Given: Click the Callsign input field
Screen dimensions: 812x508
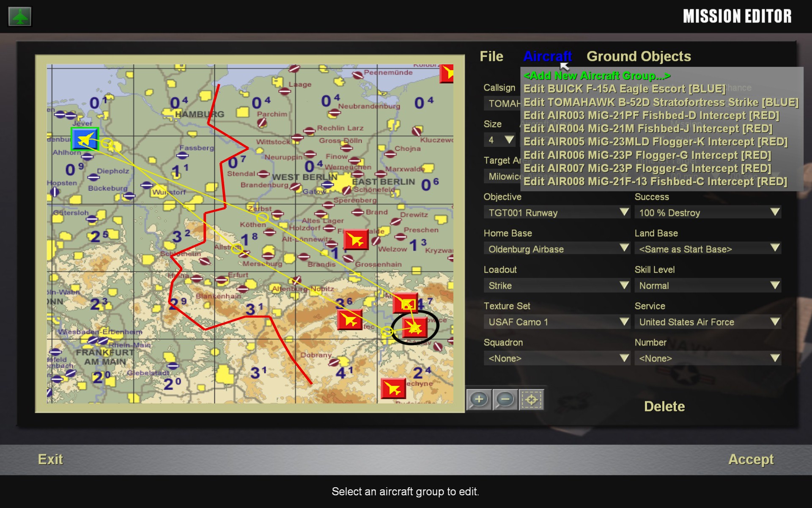Looking at the screenshot, I should (x=502, y=103).
